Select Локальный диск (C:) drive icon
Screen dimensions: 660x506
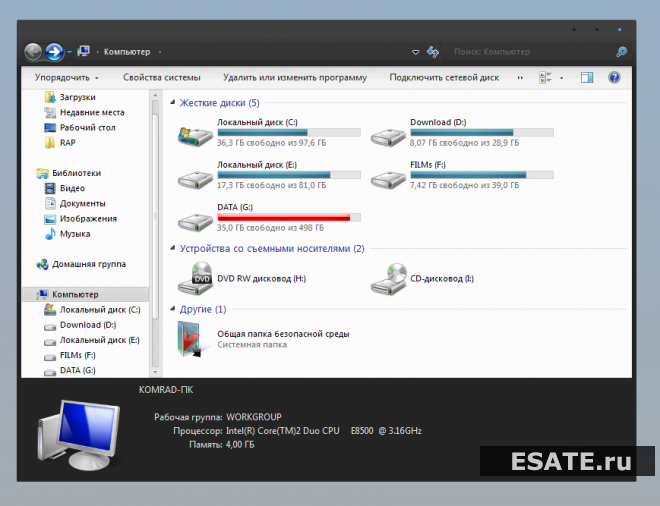click(195, 136)
